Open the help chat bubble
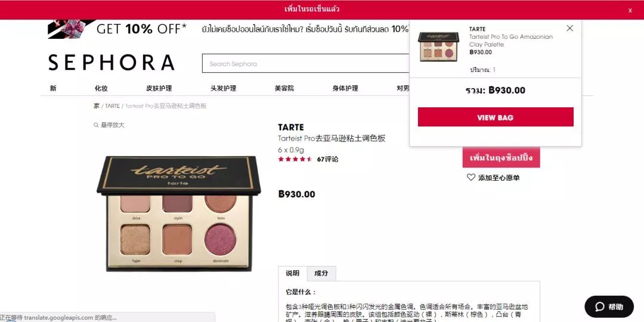The height and width of the screenshot is (322, 644). pyautogui.click(x=609, y=307)
